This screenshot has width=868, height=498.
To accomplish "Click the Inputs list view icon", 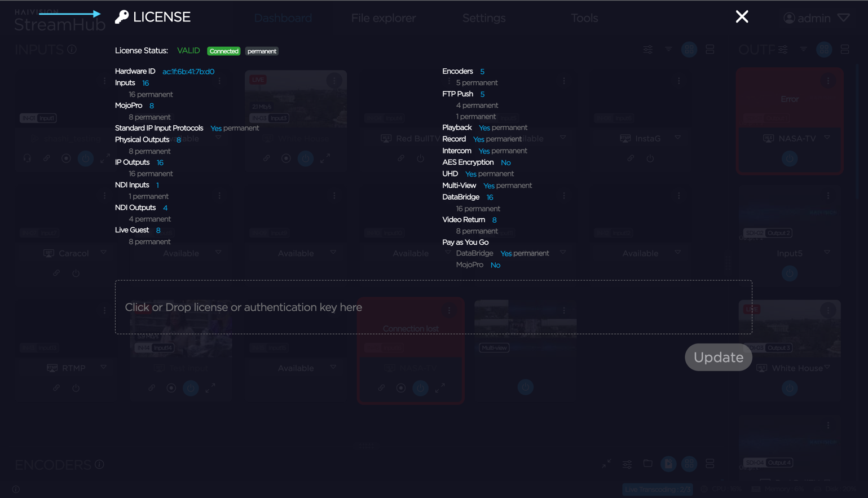I will point(710,50).
